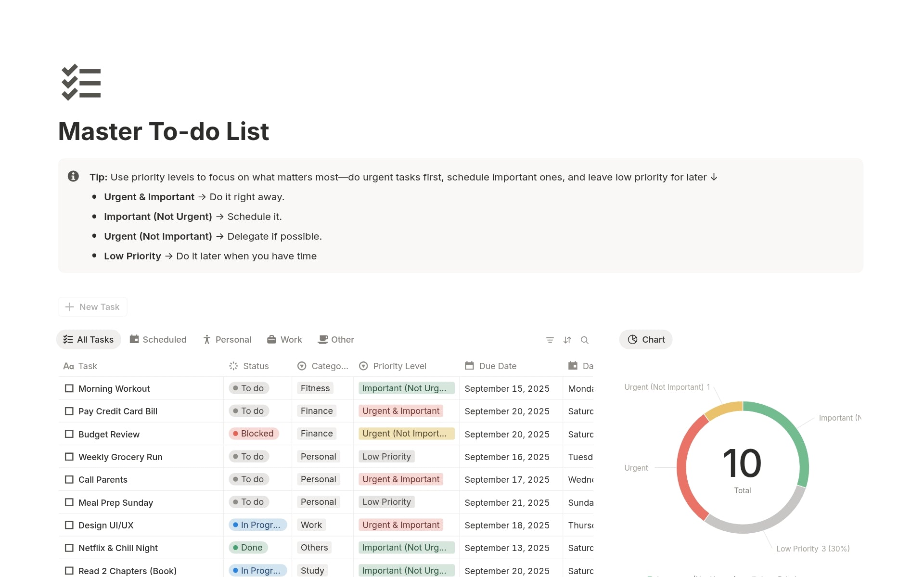The height and width of the screenshot is (577, 924).
Task: Open the filter icon above the task table
Action: click(x=550, y=340)
